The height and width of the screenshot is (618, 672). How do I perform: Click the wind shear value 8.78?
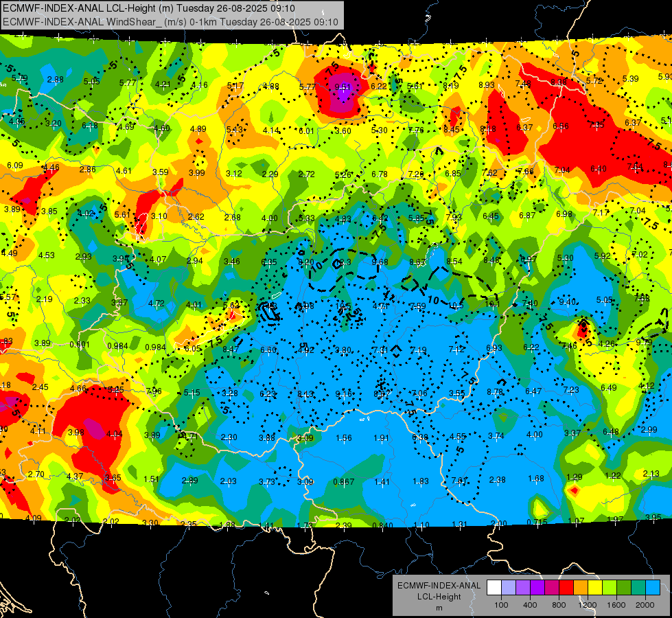click(495, 391)
